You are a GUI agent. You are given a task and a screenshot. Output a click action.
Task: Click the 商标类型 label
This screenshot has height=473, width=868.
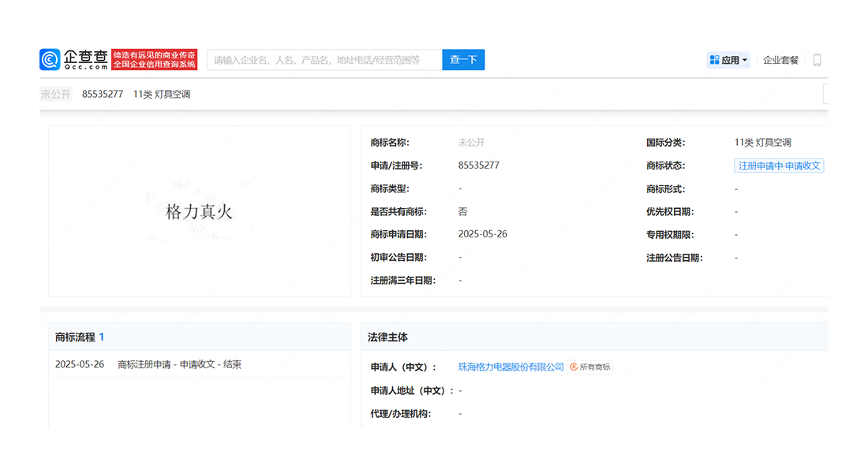pos(390,188)
